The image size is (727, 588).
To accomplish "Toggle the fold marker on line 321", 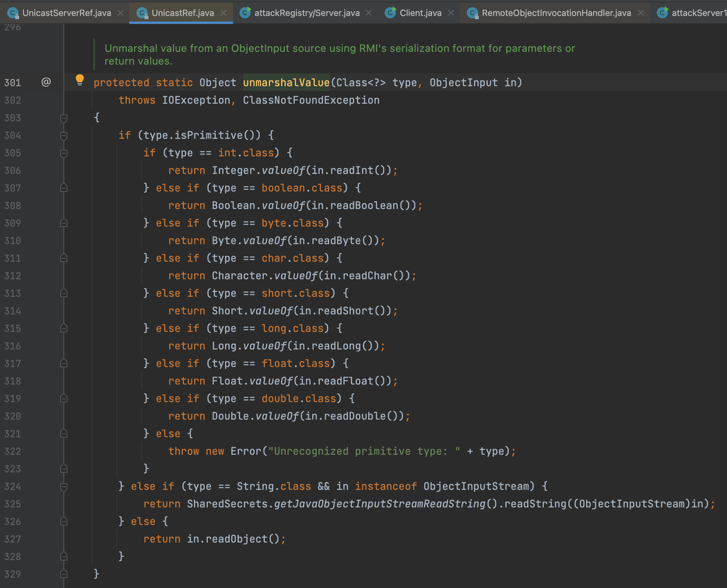I will click(x=64, y=434).
